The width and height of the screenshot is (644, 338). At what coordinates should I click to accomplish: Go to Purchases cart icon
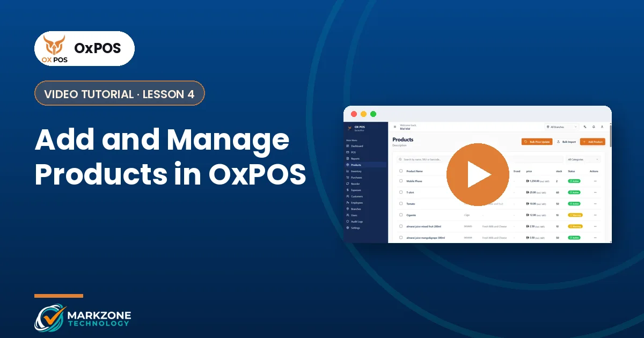click(348, 178)
